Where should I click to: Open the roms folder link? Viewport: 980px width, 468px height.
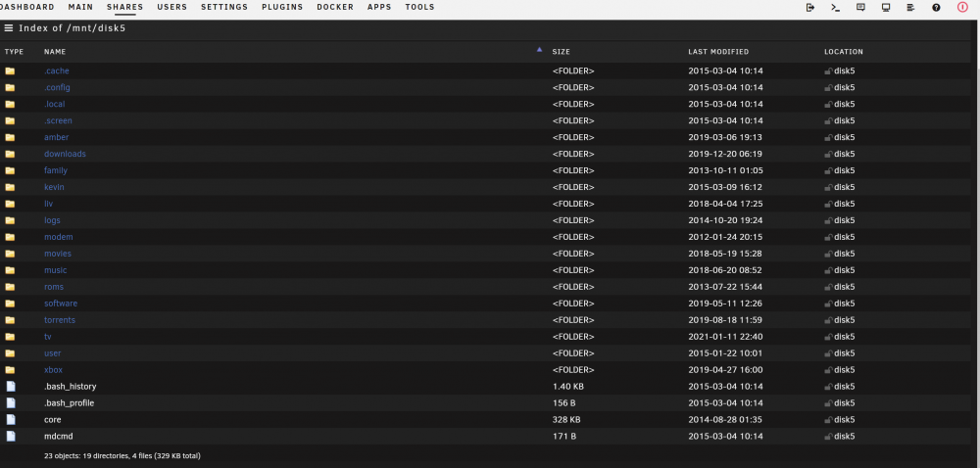pyautogui.click(x=54, y=287)
